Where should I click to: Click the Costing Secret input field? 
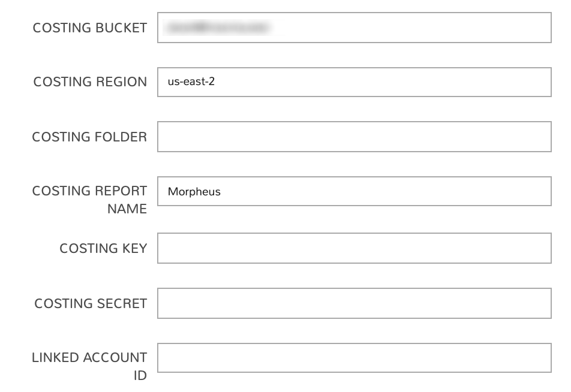[x=354, y=303]
